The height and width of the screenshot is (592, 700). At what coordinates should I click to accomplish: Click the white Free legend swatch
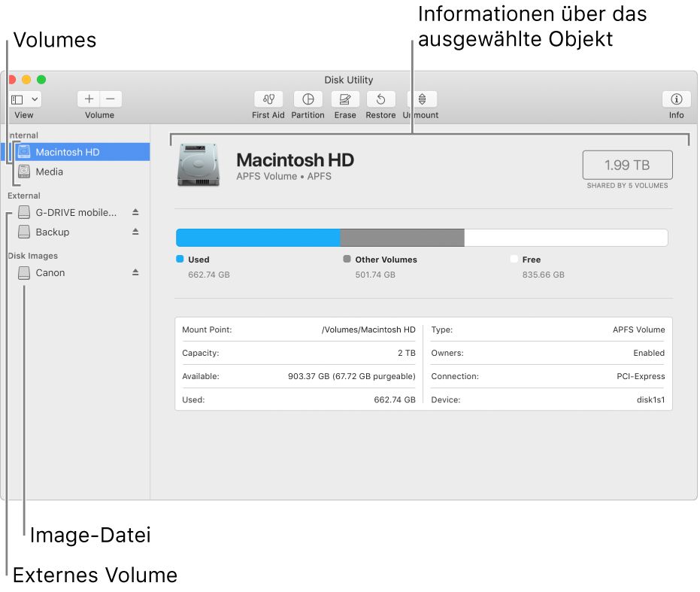pos(514,259)
